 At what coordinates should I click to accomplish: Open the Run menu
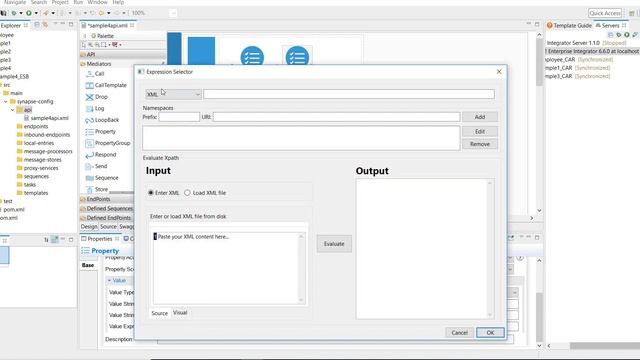tap(78, 2)
